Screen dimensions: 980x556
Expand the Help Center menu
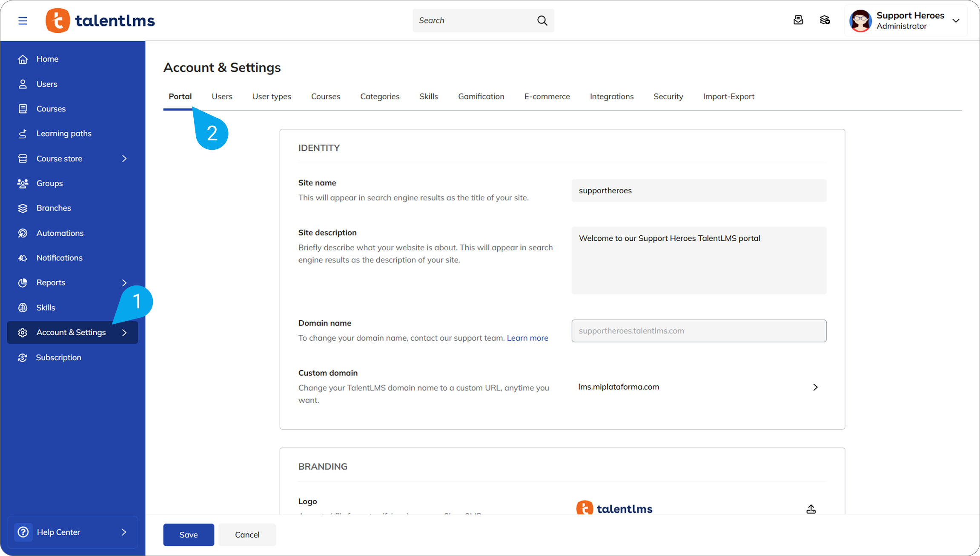(x=123, y=532)
